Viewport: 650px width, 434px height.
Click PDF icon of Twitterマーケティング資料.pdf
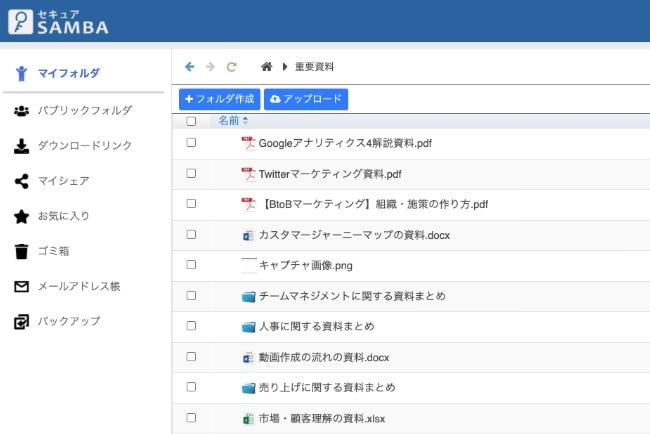248,174
